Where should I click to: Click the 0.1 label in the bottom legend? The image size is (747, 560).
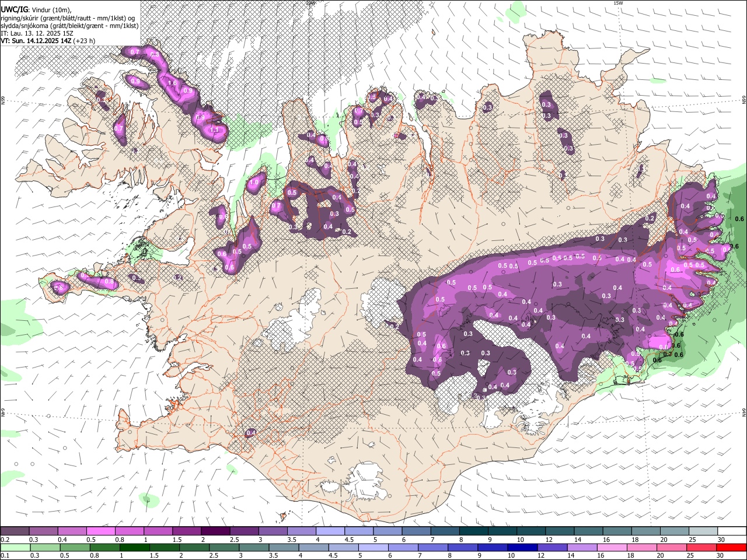pos(5,555)
